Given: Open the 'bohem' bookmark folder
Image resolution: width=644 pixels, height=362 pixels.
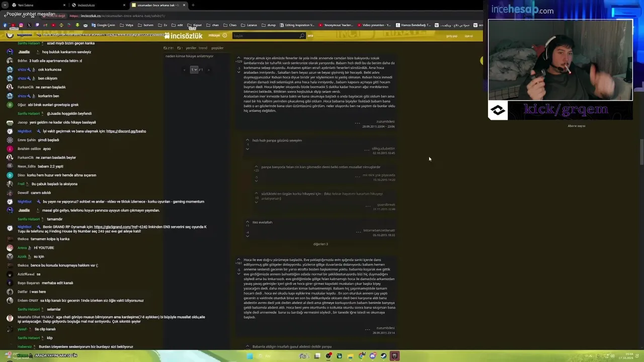Looking at the screenshot, I should point(145,25).
